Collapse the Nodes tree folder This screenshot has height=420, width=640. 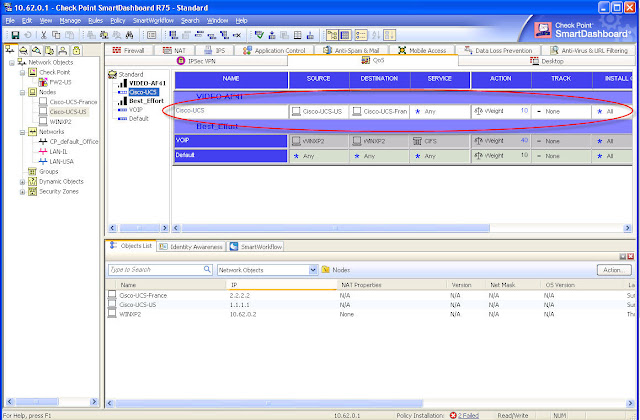(x=22, y=93)
